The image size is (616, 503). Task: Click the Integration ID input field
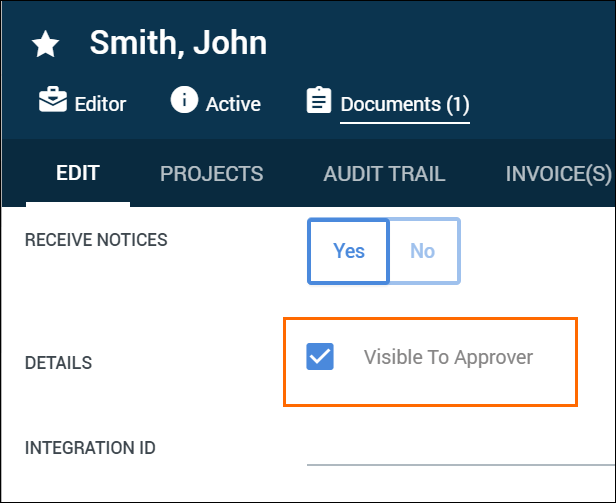pyautogui.click(x=460, y=450)
